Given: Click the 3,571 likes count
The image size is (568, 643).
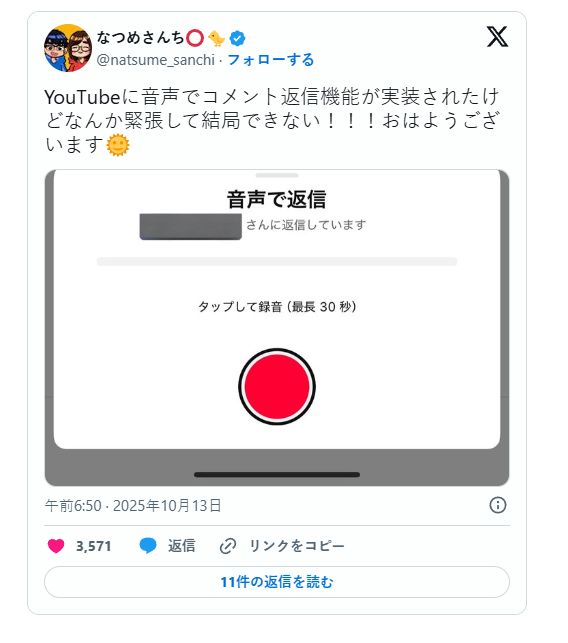Looking at the screenshot, I should click(94, 546).
